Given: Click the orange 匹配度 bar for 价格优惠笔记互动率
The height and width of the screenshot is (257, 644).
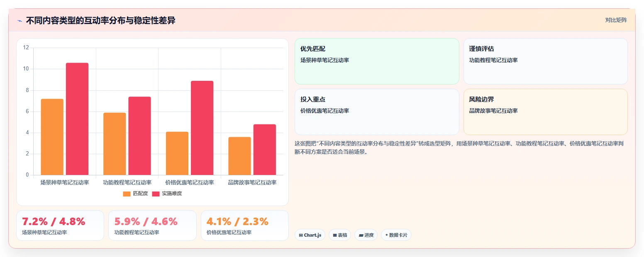Looking at the screenshot, I should (177, 153).
